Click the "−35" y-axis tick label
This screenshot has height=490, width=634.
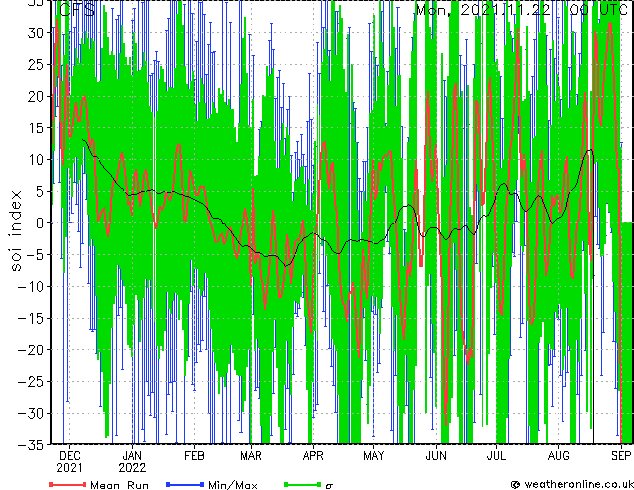(31, 445)
